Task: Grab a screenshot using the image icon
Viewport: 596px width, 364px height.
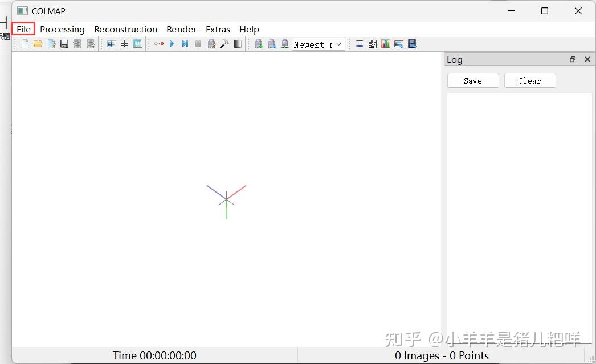Action: [398, 44]
